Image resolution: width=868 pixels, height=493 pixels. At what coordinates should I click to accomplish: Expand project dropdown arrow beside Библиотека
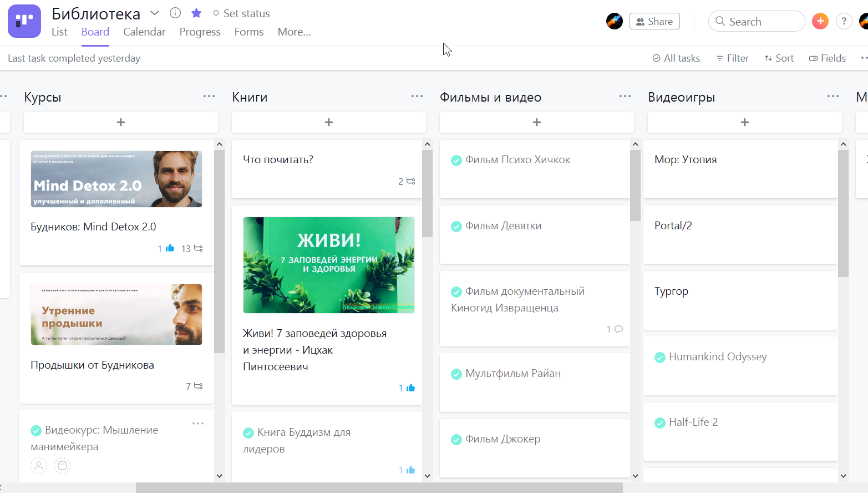point(155,13)
